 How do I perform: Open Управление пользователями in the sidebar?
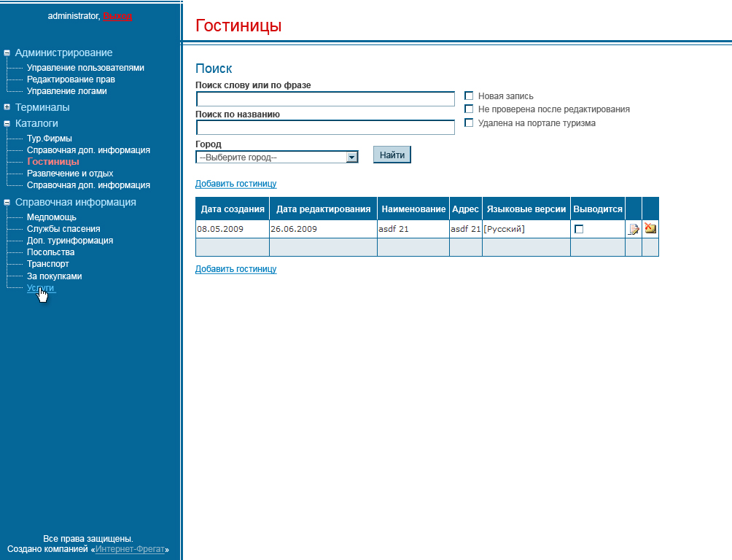coord(85,68)
